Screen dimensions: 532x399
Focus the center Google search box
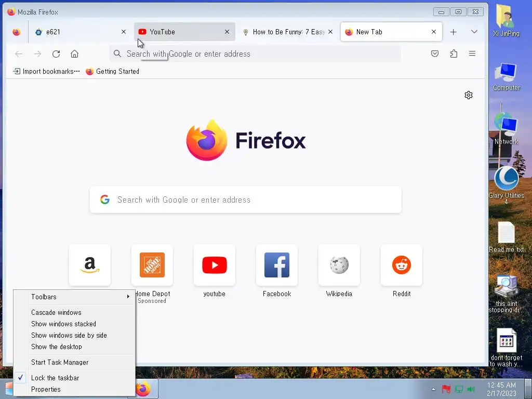click(x=246, y=200)
